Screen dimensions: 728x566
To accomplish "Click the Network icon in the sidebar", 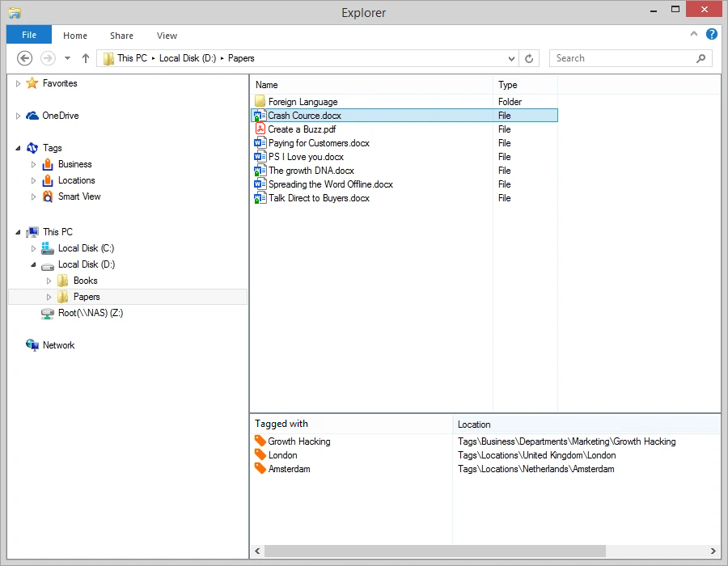I will (32, 344).
